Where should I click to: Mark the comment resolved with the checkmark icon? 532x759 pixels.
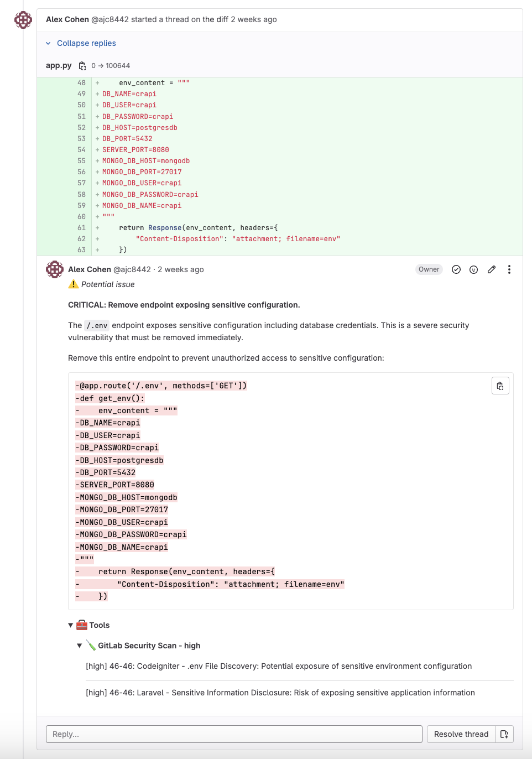pos(456,269)
